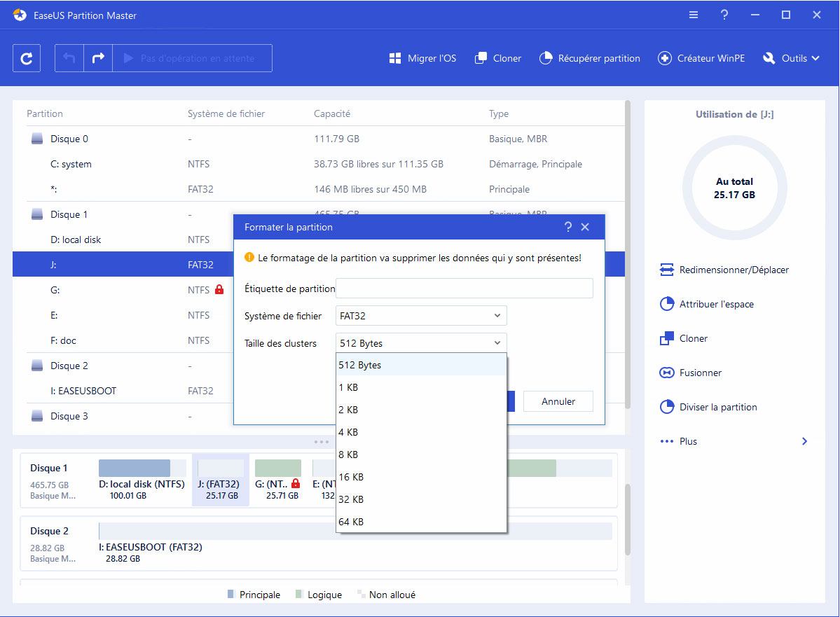Image resolution: width=840 pixels, height=617 pixels.
Task: Click the Non alloué legend color swatch
Action: 361,594
